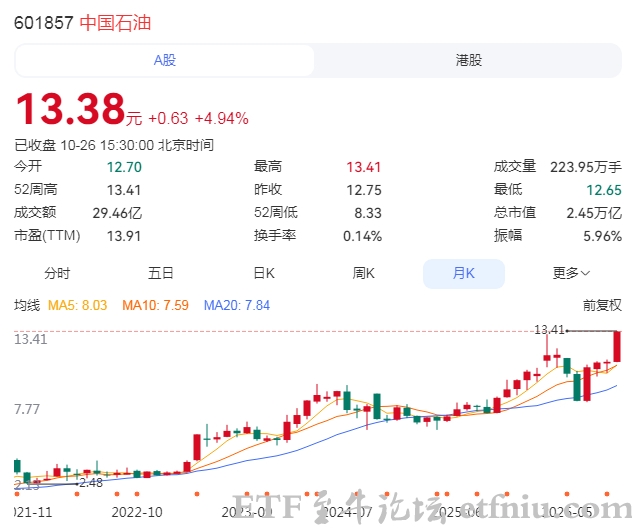This screenshot has width=637, height=532.
Task: Click the change percent +4.94%
Action: point(222,119)
